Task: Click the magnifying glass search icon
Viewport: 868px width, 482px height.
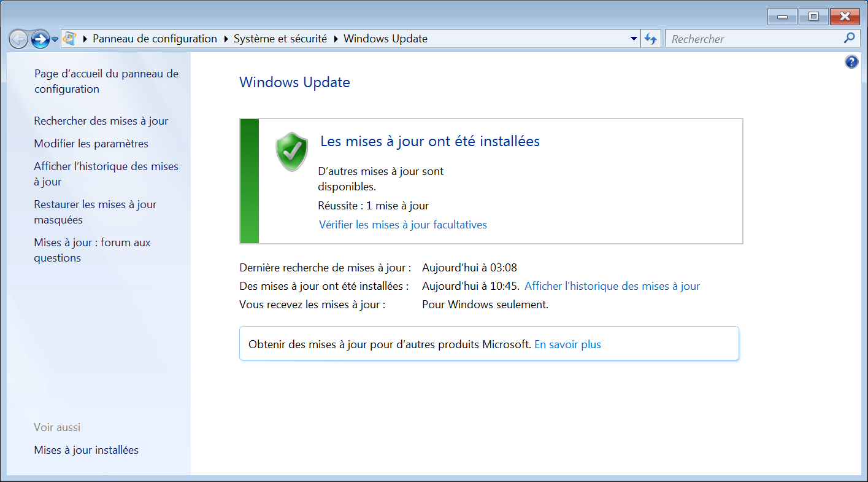Action: coord(850,38)
